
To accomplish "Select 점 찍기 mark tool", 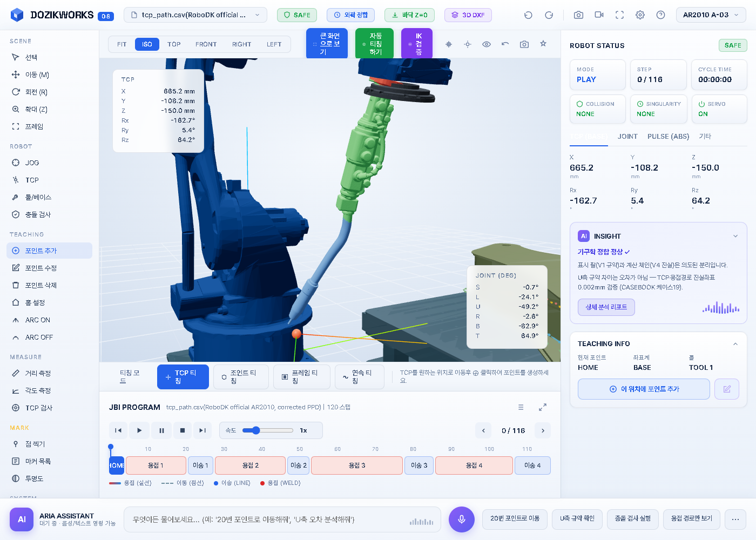I will click(49, 444).
